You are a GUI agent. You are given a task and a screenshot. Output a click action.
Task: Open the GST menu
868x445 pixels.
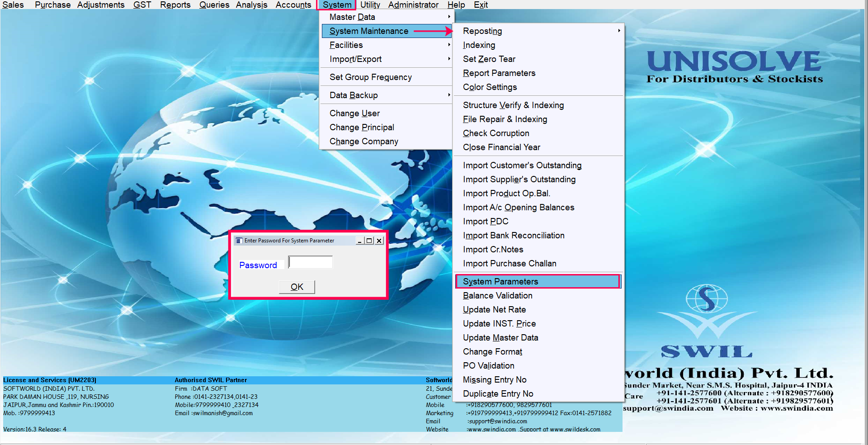click(x=142, y=5)
